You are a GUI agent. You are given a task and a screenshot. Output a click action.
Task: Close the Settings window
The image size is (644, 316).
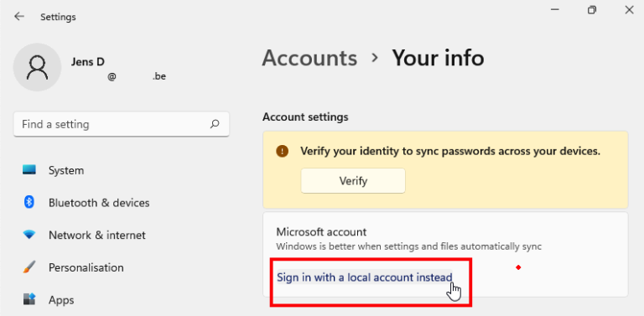[629, 10]
